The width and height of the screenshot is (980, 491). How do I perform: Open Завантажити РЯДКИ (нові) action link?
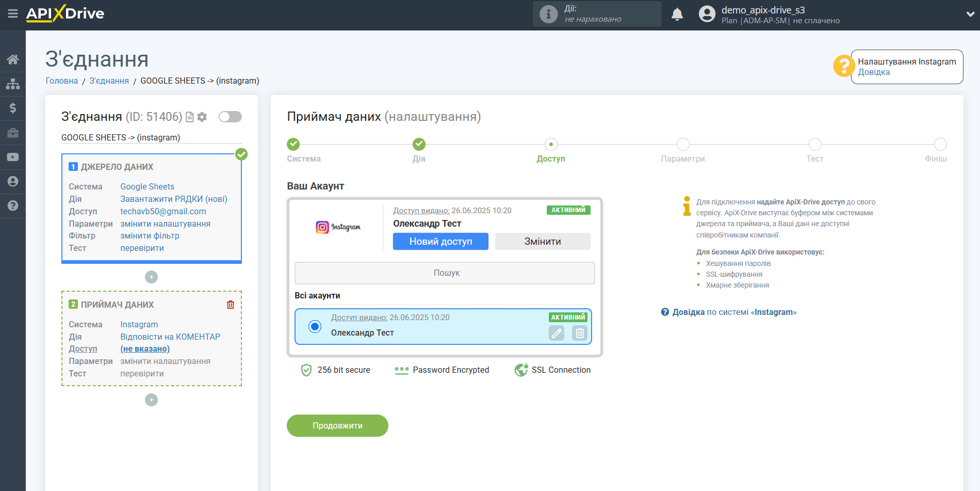174,199
